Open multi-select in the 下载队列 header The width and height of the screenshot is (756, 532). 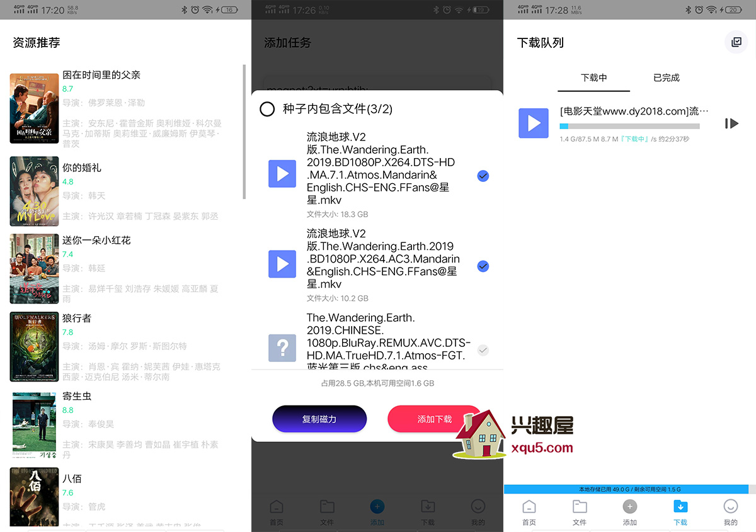(736, 42)
